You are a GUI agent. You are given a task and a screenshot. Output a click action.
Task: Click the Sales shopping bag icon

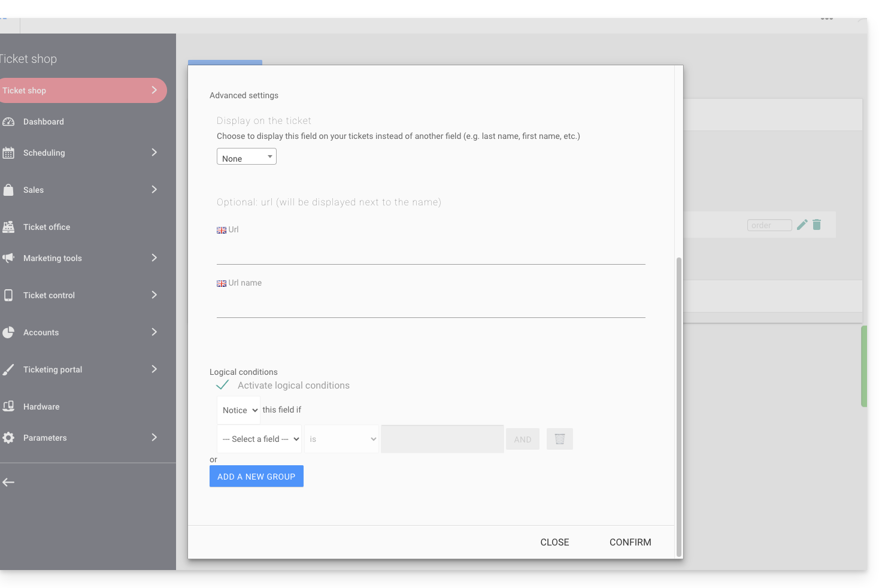tap(8, 190)
